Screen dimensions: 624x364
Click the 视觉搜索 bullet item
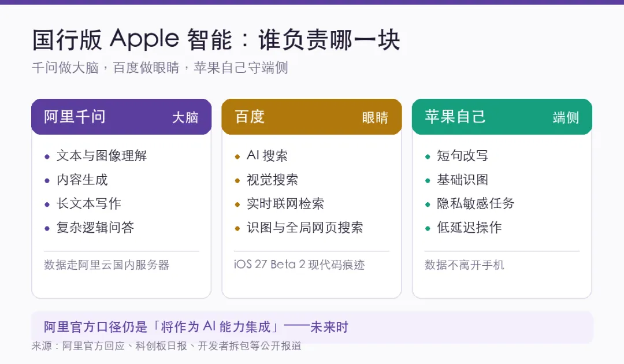[x=272, y=180]
